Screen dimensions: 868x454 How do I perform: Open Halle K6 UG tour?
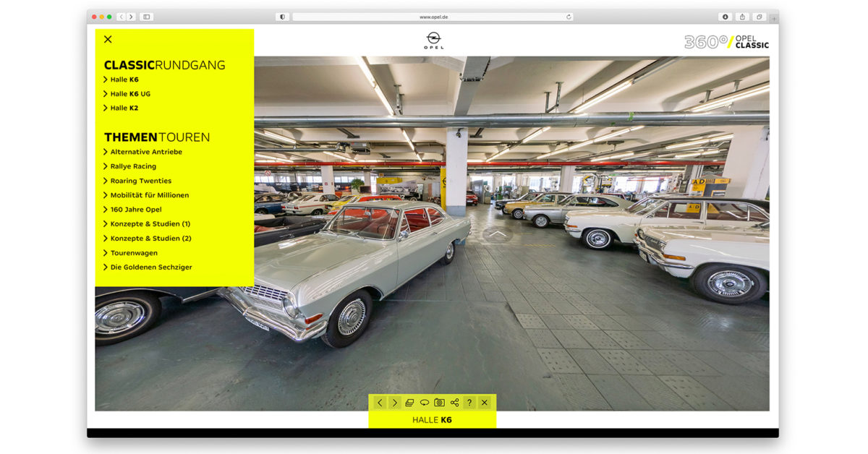tap(127, 94)
